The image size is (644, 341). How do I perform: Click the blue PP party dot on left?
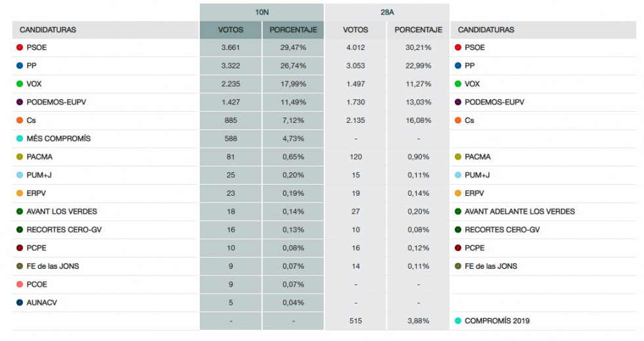coord(20,66)
